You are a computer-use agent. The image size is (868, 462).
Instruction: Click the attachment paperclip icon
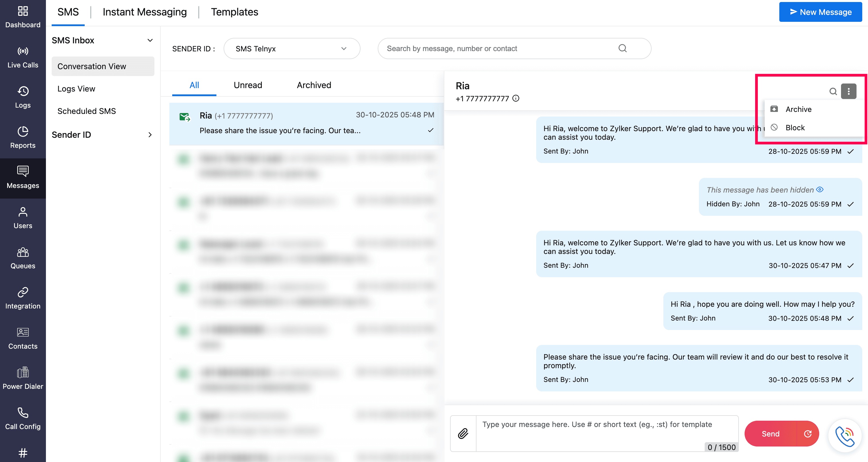click(x=463, y=433)
